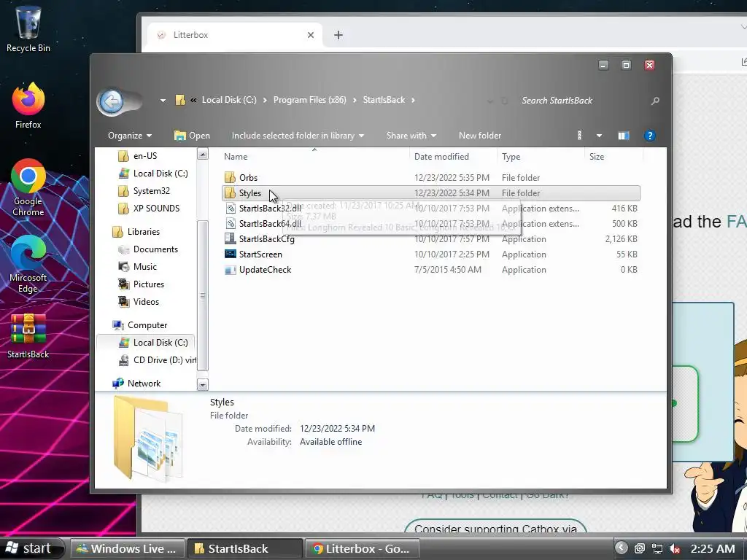This screenshot has height=560, width=747.
Task: Select System32 in navigation pane
Action: [144, 191]
